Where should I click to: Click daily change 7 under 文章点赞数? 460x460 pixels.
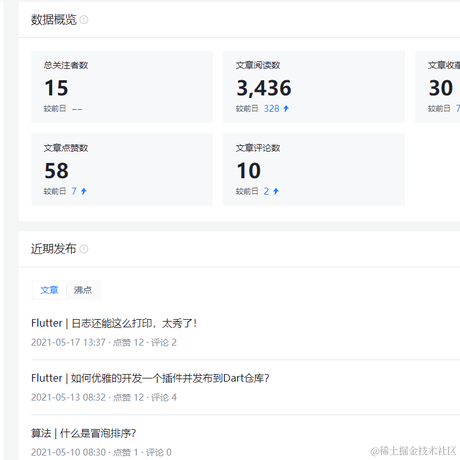[x=74, y=191]
